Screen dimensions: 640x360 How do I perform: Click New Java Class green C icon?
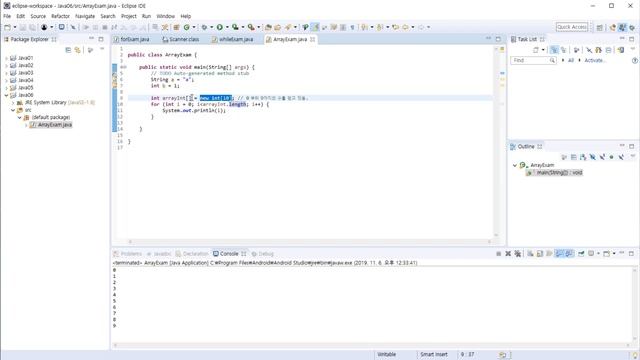(x=187, y=27)
